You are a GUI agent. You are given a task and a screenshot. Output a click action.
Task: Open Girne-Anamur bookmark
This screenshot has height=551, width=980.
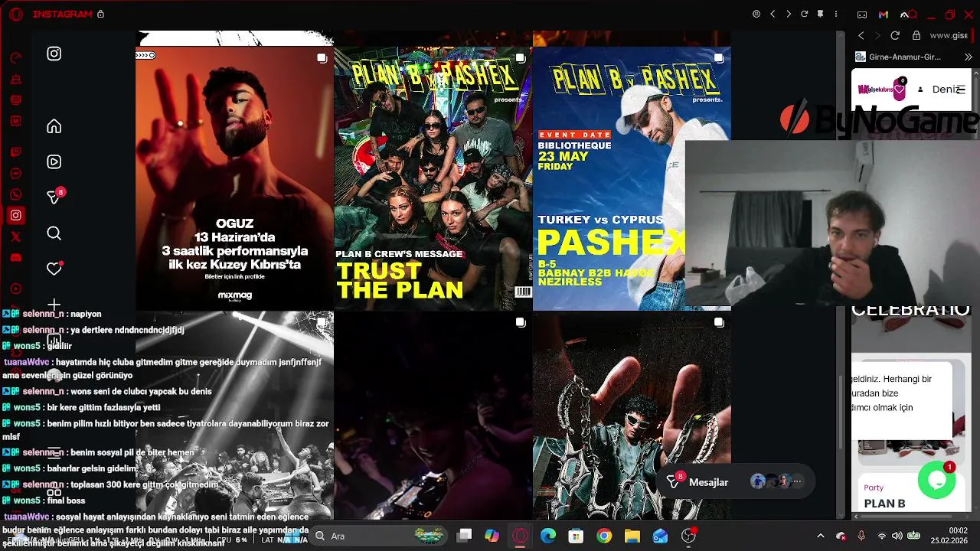point(898,57)
